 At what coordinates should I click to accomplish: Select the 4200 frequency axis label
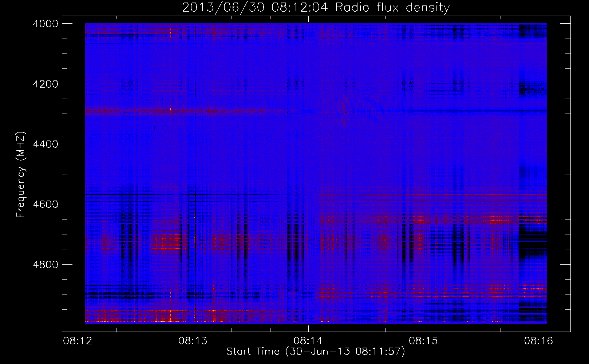pyautogui.click(x=46, y=84)
